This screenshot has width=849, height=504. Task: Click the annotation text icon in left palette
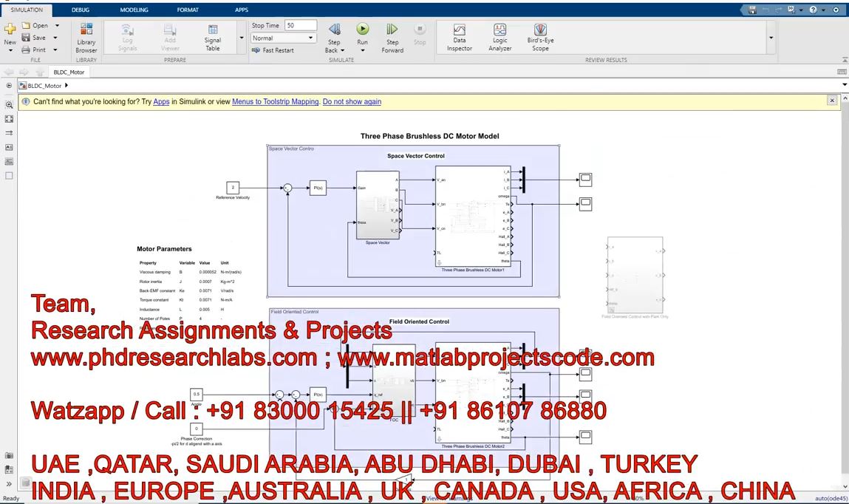coord(9,147)
